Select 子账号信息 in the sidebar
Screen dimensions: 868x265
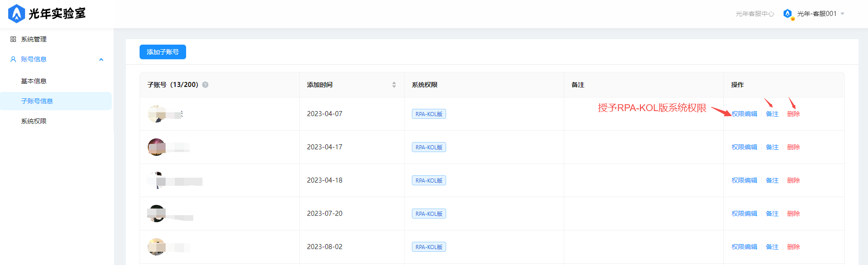(37, 101)
